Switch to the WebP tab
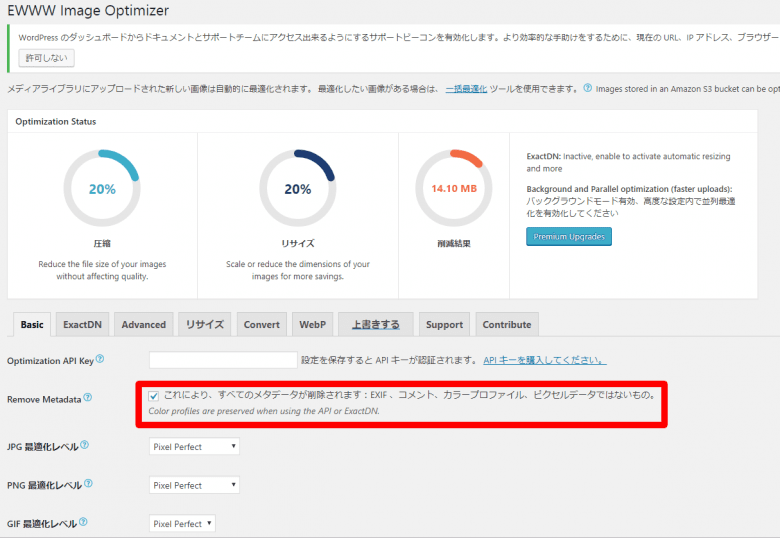The image size is (780, 538). tap(312, 325)
